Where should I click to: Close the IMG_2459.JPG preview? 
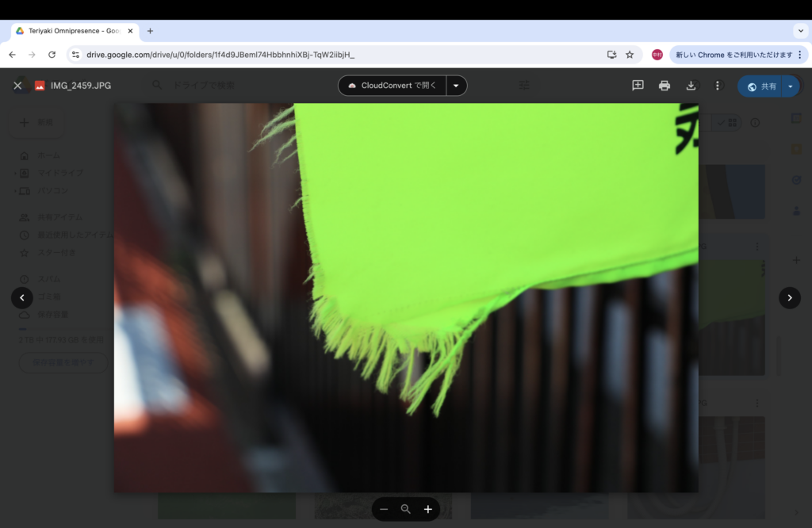click(17, 86)
